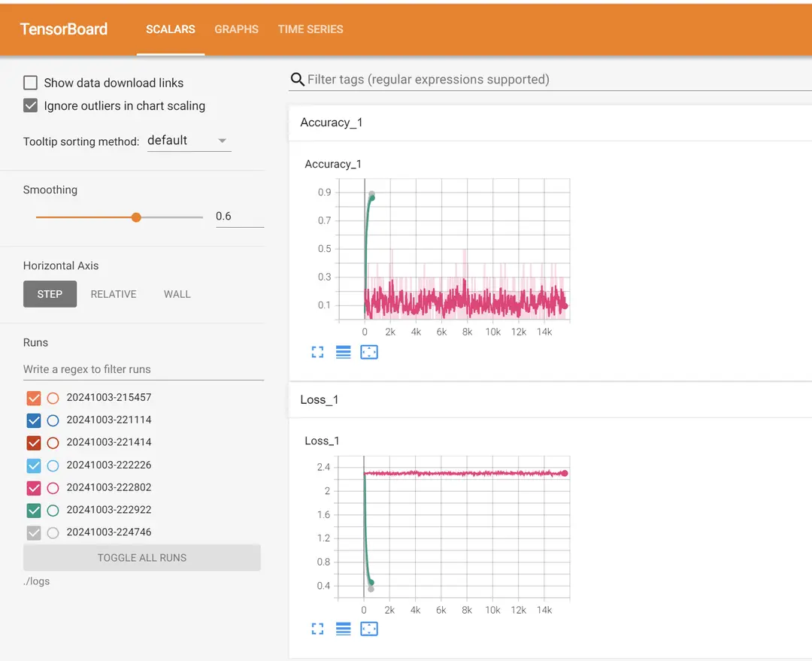
Task: Switch to the GRAPHS tab
Action: 236,29
